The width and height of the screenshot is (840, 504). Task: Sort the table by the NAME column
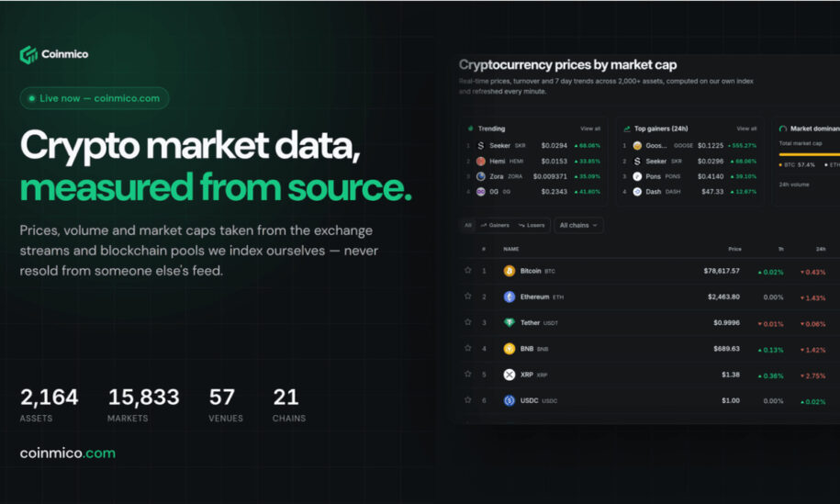coord(511,249)
